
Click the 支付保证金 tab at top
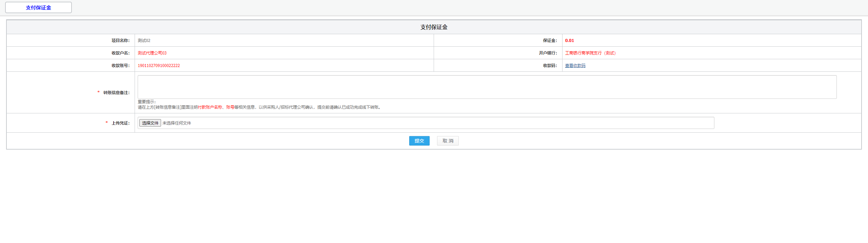coord(38,7)
